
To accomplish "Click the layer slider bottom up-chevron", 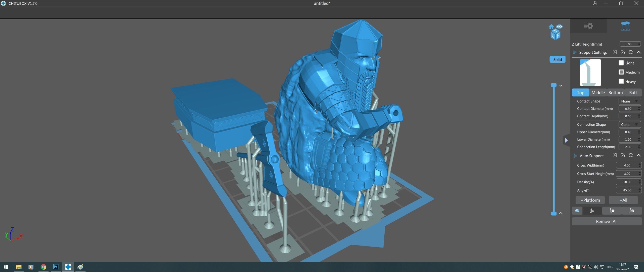I will [x=561, y=213].
